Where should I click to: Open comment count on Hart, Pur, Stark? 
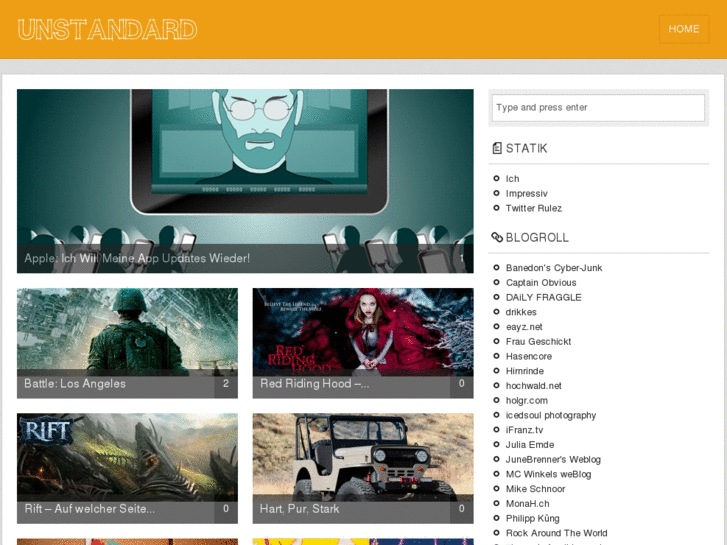(x=461, y=509)
